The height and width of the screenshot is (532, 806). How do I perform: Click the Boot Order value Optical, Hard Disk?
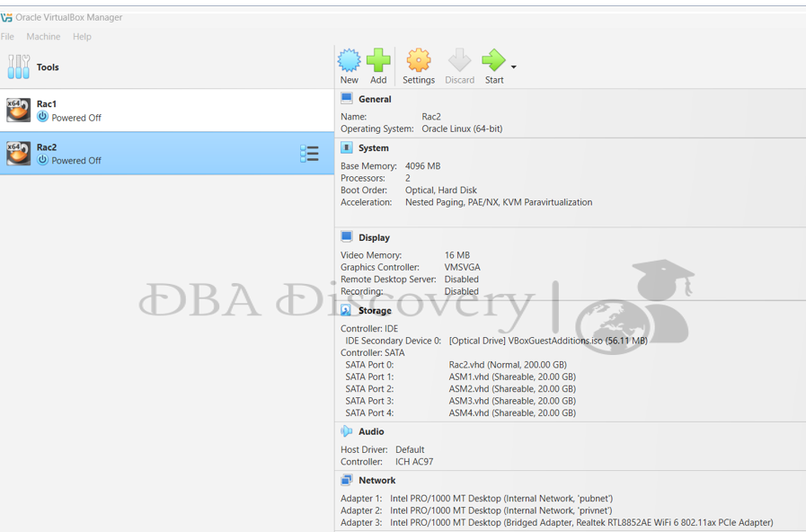441,191
